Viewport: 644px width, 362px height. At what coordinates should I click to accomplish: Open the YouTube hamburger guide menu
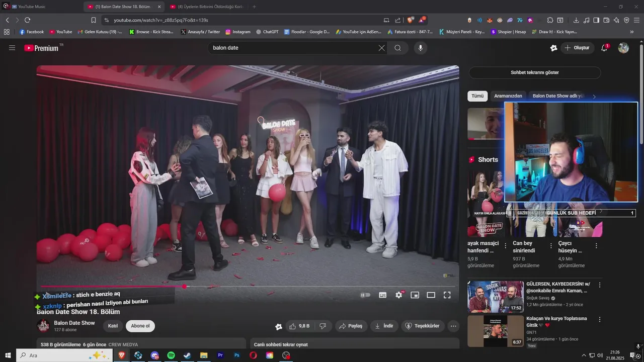(12, 48)
